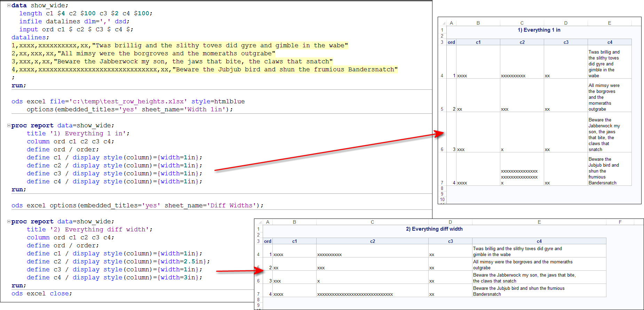This screenshot has width=644, height=310.
Task: Click row 10 header in upper spreadsheet
Action: [x=442, y=199]
